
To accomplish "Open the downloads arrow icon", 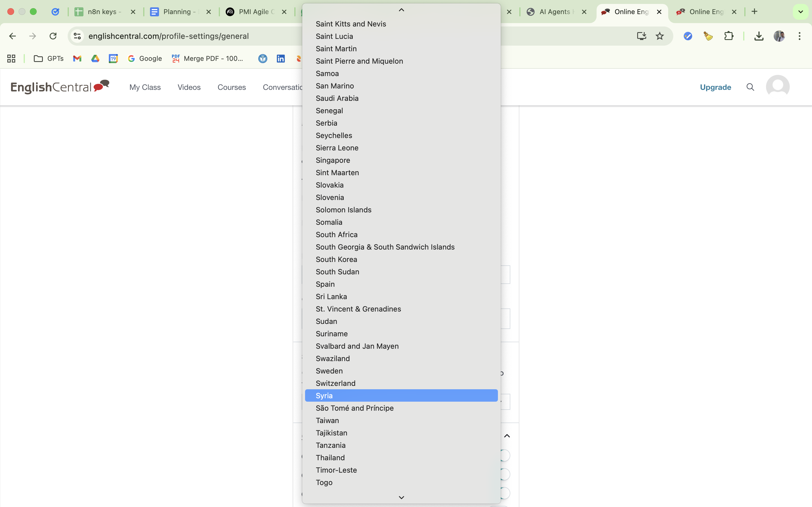I will [x=759, y=36].
